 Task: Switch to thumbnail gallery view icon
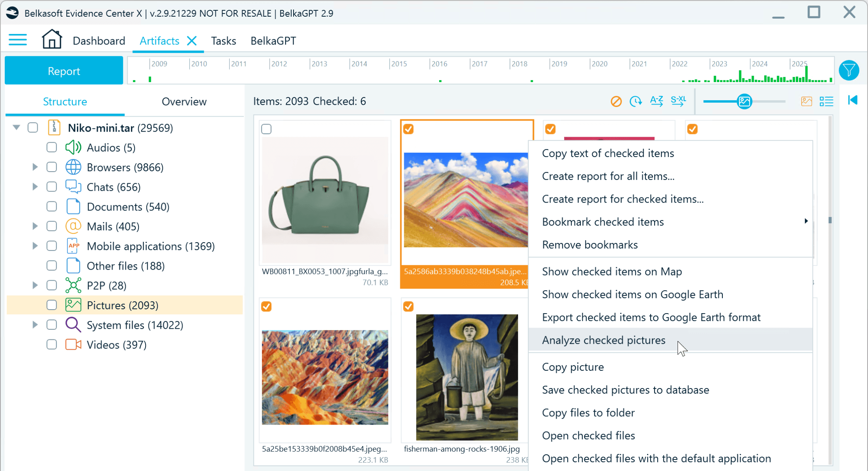(806, 101)
